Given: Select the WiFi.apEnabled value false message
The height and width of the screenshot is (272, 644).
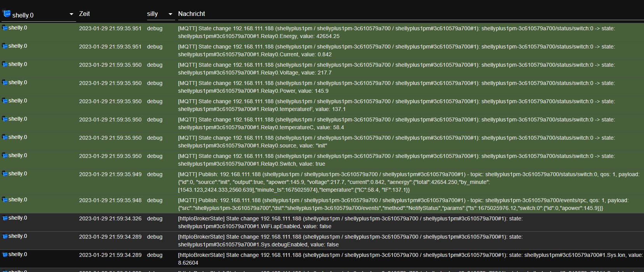Looking at the screenshot, I should tap(351, 222).
